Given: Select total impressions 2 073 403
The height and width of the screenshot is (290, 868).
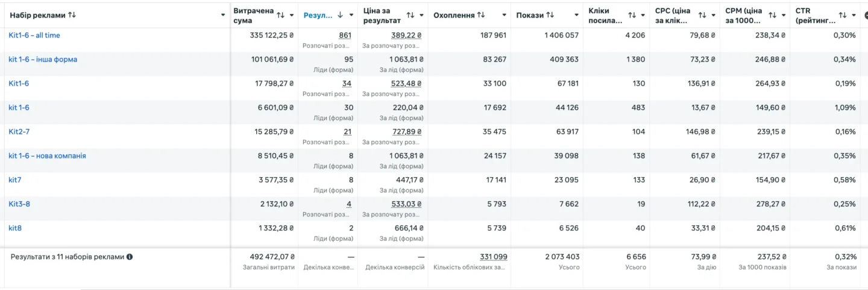Looking at the screenshot, I should [x=562, y=257].
